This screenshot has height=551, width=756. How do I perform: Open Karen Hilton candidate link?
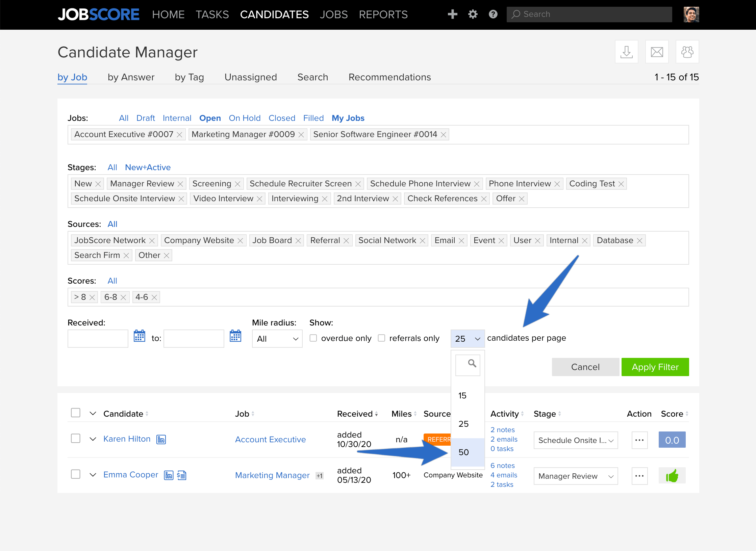[127, 439]
